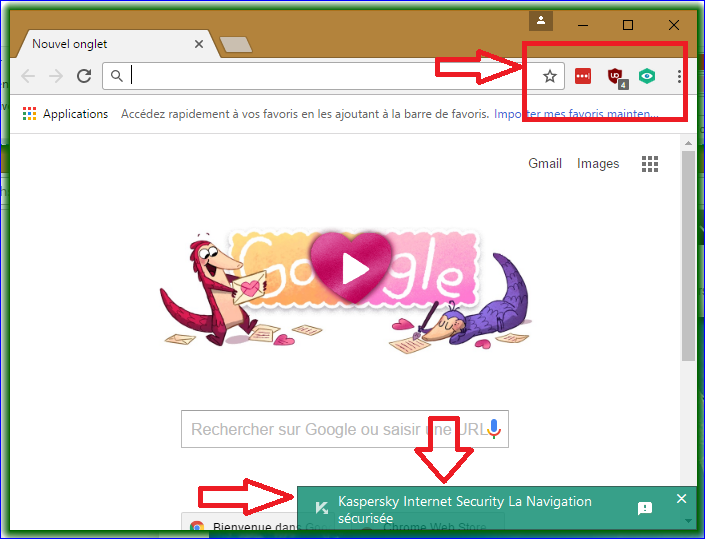Open the green eye extension icon
Image resolution: width=705 pixels, height=539 pixels.
point(647,76)
